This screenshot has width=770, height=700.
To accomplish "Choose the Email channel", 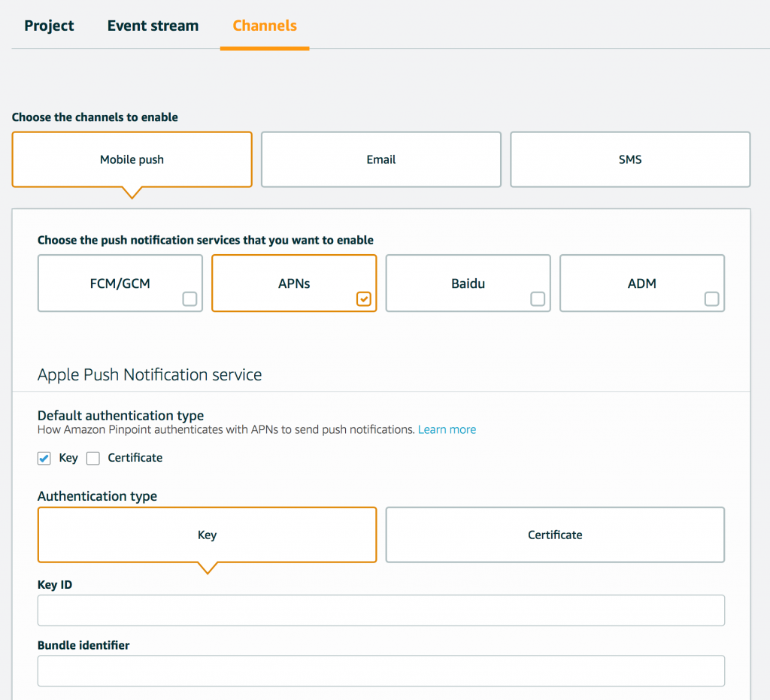I will click(x=381, y=159).
